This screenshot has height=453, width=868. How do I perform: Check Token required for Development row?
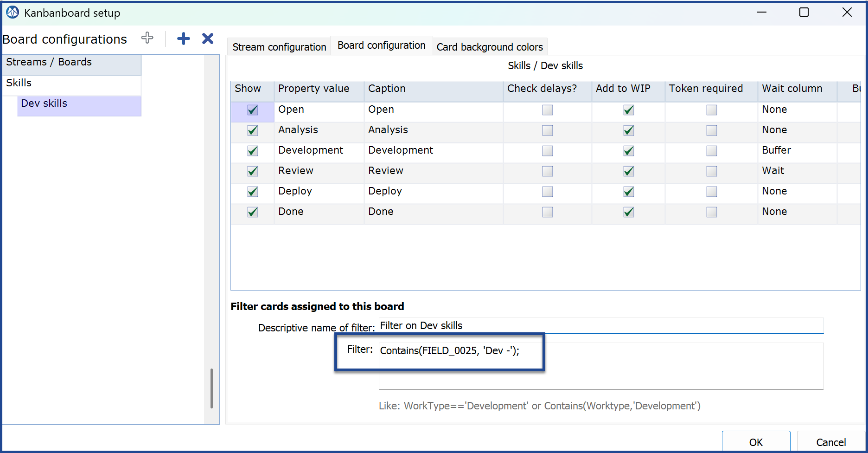pyautogui.click(x=712, y=151)
